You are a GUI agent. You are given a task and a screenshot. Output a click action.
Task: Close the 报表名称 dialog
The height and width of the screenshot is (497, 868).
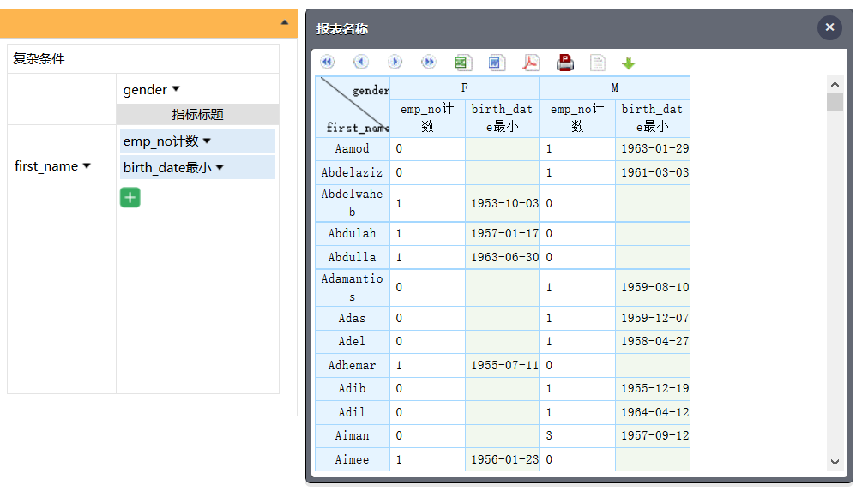829,27
